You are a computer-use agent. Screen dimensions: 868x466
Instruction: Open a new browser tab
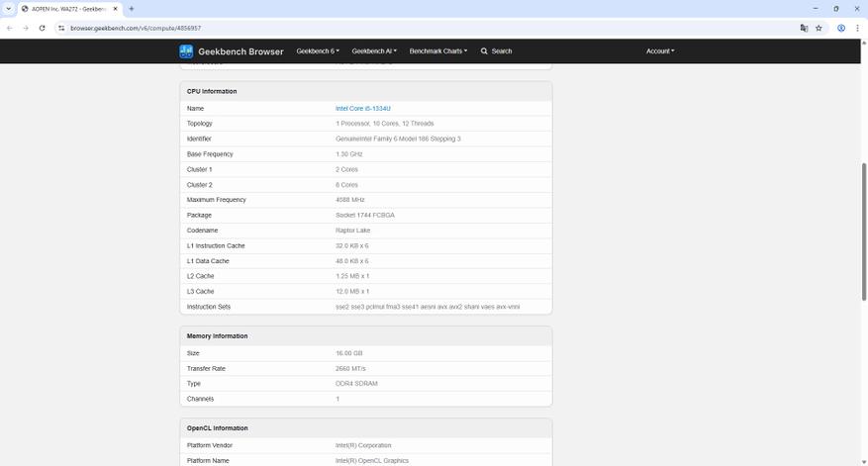(132, 9)
